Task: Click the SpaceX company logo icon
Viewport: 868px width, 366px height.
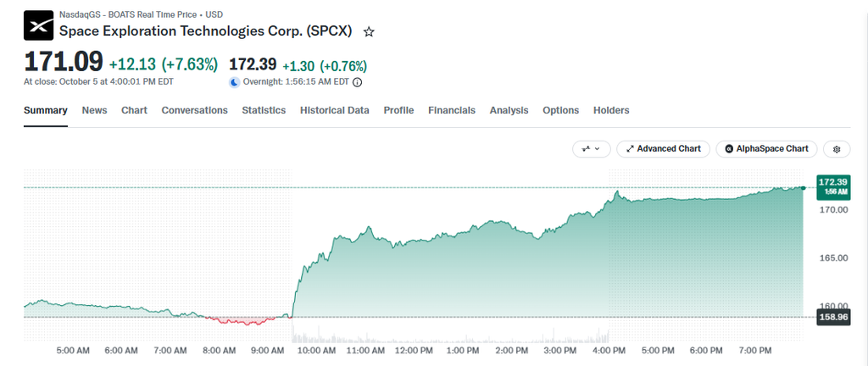Action: click(x=38, y=25)
